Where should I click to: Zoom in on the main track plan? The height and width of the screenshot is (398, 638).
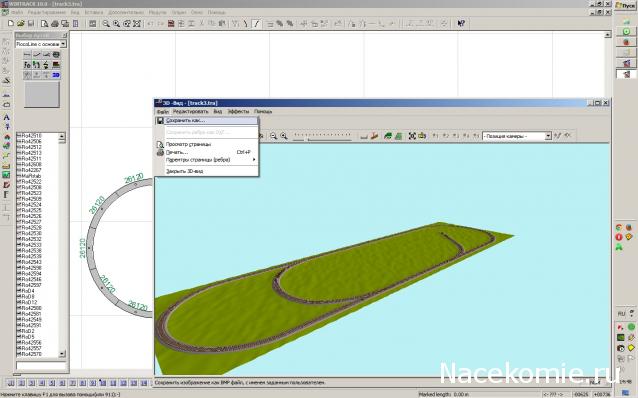pos(116,24)
